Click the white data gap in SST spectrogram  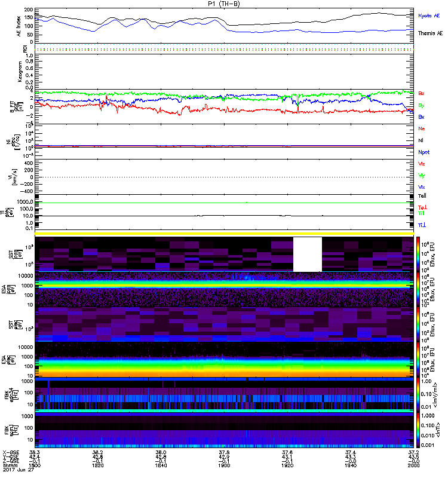click(x=307, y=254)
